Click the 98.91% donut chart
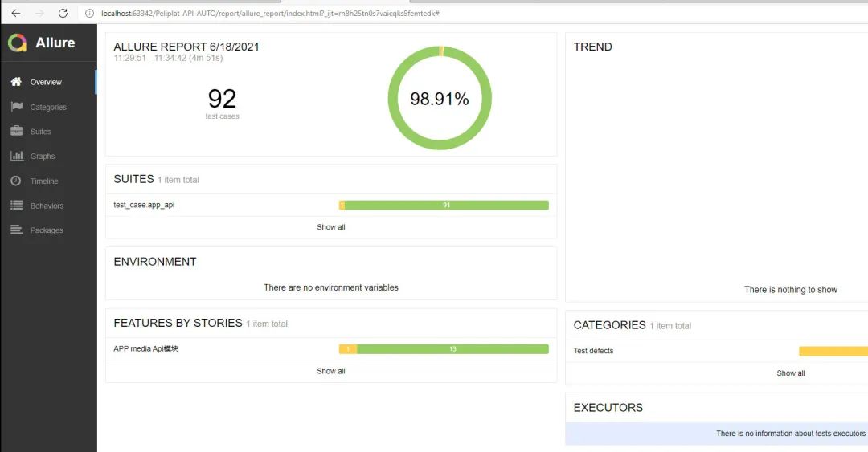The height and width of the screenshot is (452, 868). [440, 98]
